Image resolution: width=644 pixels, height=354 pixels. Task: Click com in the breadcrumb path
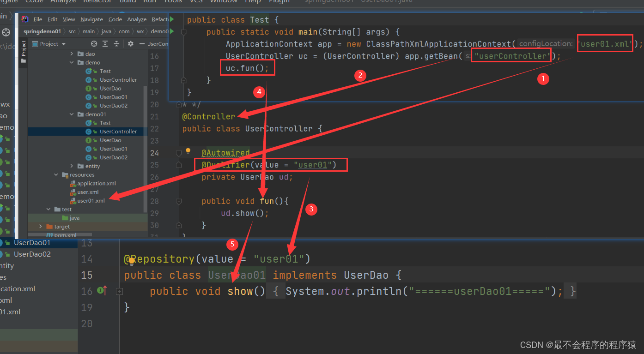tap(124, 31)
